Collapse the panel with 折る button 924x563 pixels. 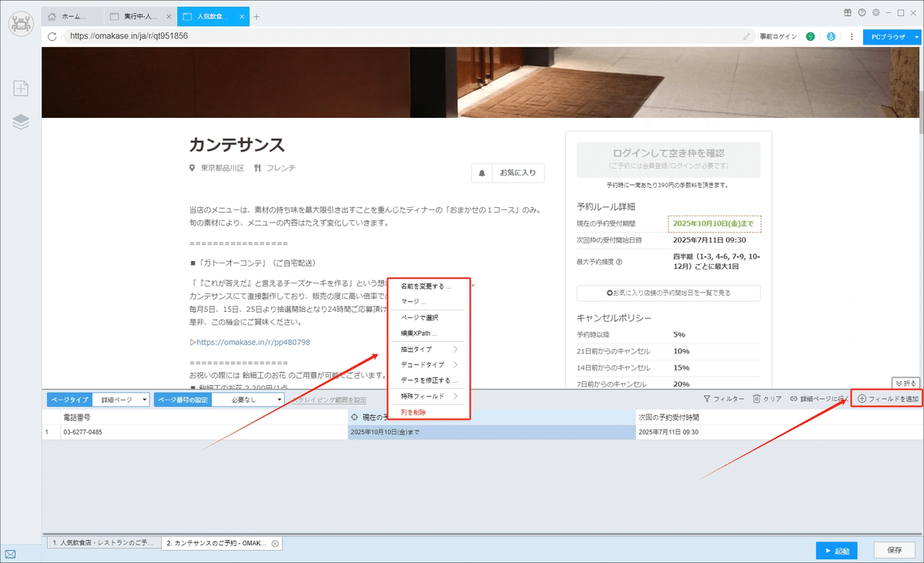point(905,383)
